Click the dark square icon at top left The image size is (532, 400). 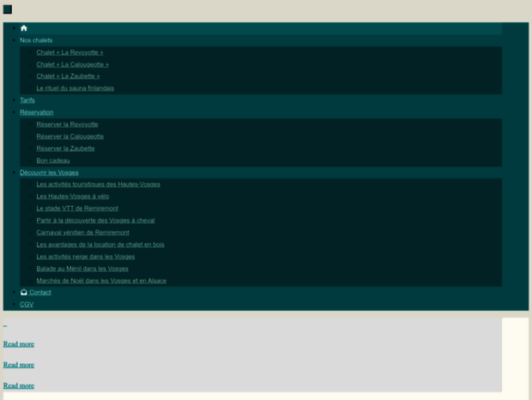8,9
